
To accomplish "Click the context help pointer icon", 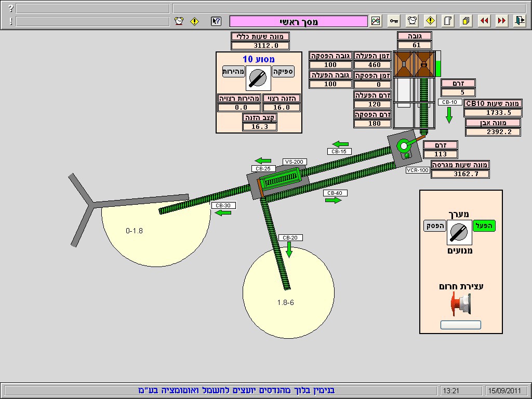I will 216,21.
